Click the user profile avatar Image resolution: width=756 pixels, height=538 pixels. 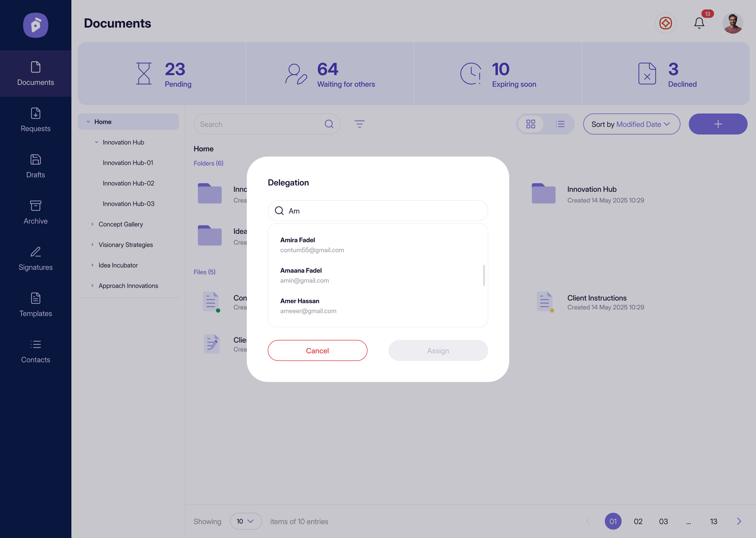point(732,23)
